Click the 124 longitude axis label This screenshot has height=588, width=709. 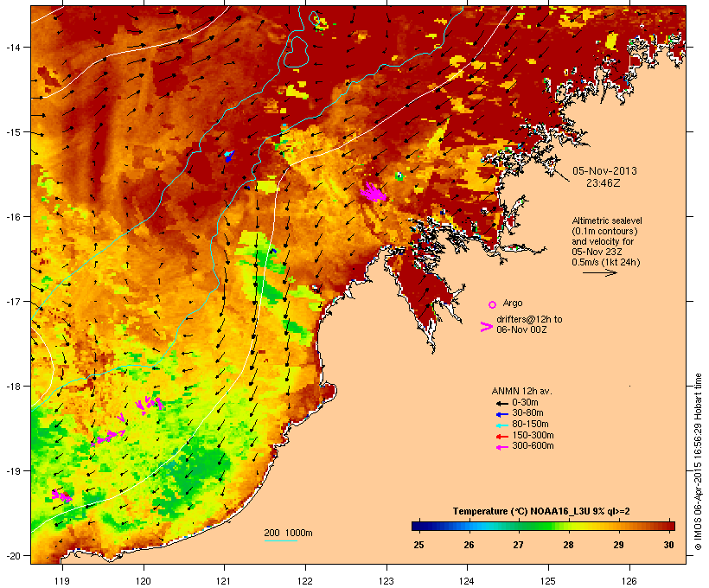(x=467, y=581)
